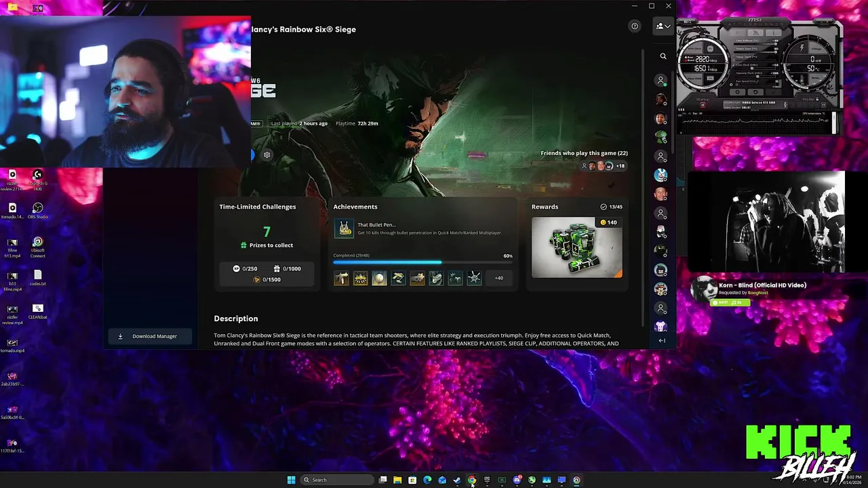This screenshot has height=488, width=868.
Task: Click the 140 coin price tag
Action: [x=608, y=222]
